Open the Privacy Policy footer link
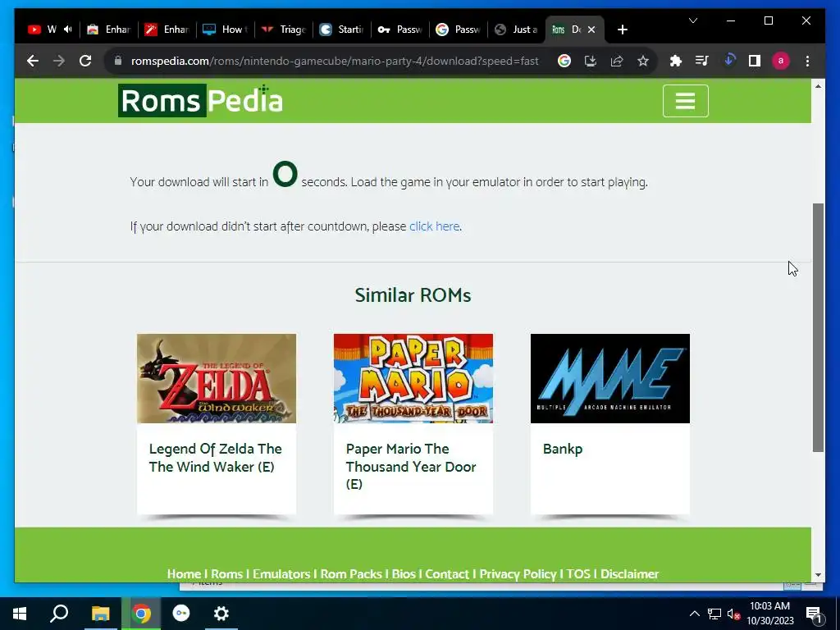The image size is (840, 630). [x=518, y=574]
